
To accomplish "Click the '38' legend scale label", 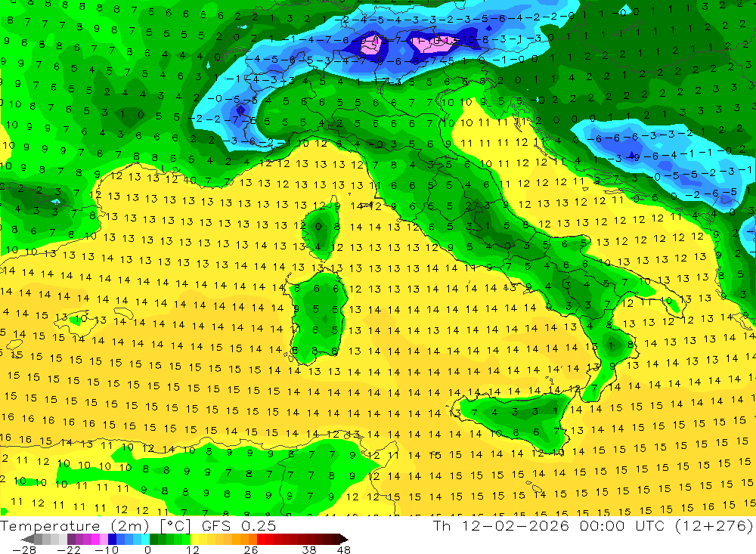I will coord(309,549).
